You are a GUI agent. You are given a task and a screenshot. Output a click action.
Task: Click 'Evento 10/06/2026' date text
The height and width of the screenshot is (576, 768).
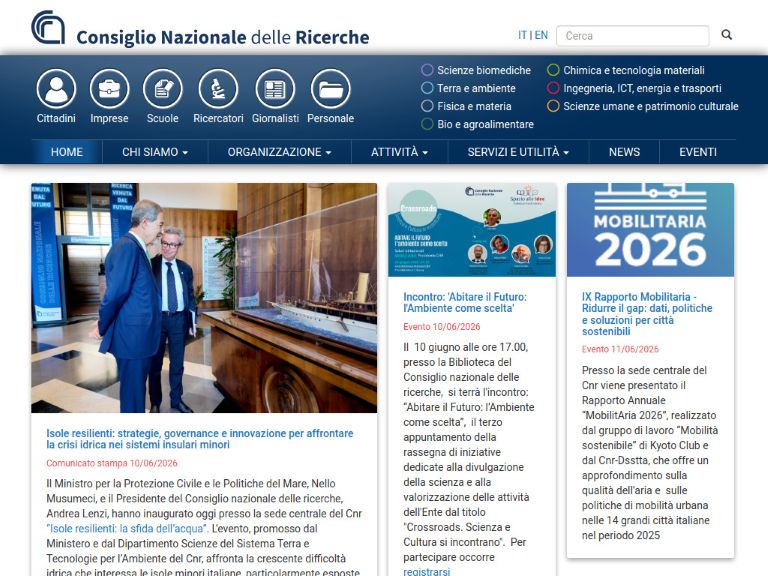442,327
